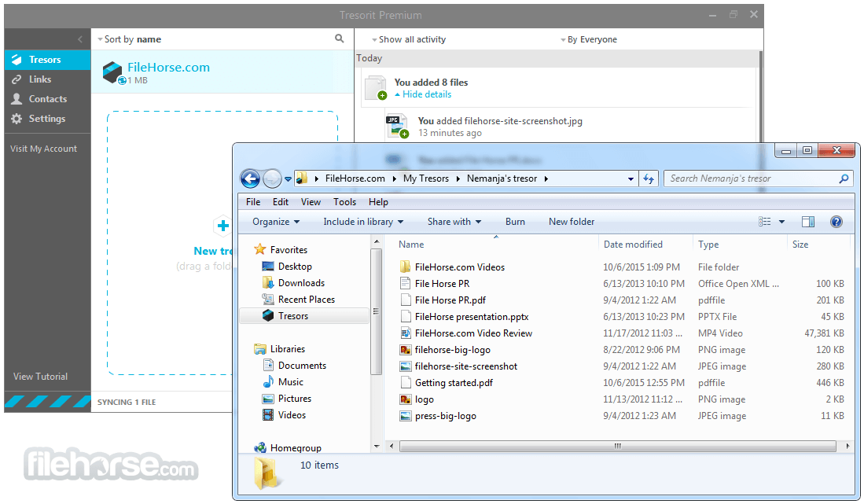The width and height of the screenshot is (864, 504).
Task: Select the FileHorse.com tresor icon
Action: click(112, 72)
